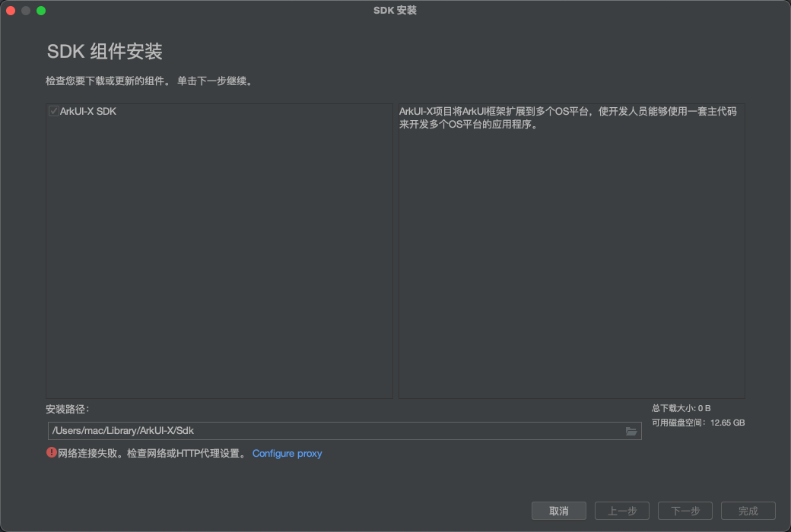Click into the install path field /Users/mac/Library/ArkUI-X/Sdk
Image resolution: width=791 pixels, height=532 pixels.
[x=345, y=431]
